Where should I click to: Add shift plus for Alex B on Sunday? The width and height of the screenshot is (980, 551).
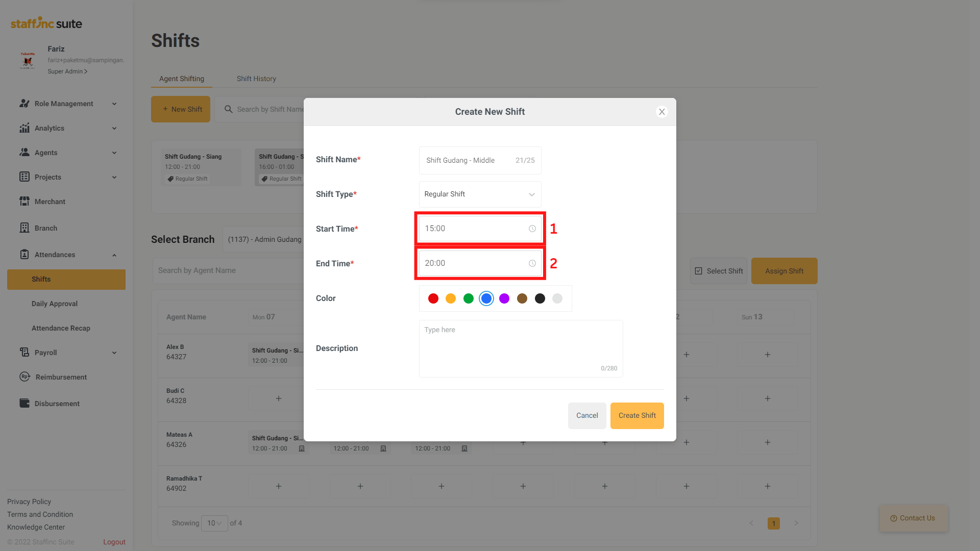point(768,355)
